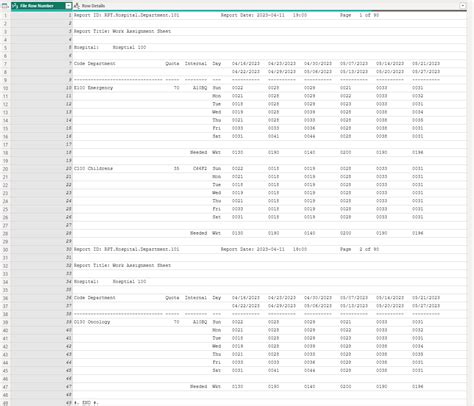Open the table options icon in top-left corner

tap(5, 6)
